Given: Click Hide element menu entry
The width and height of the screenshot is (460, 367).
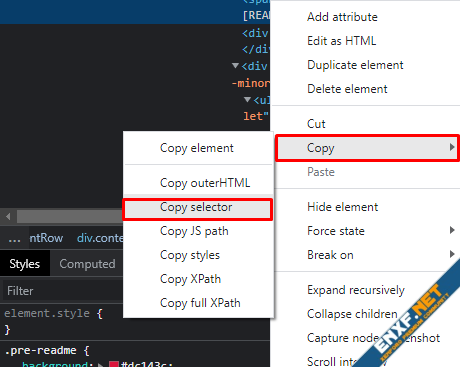Looking at the screenshot, I should [x=342, y=207].
